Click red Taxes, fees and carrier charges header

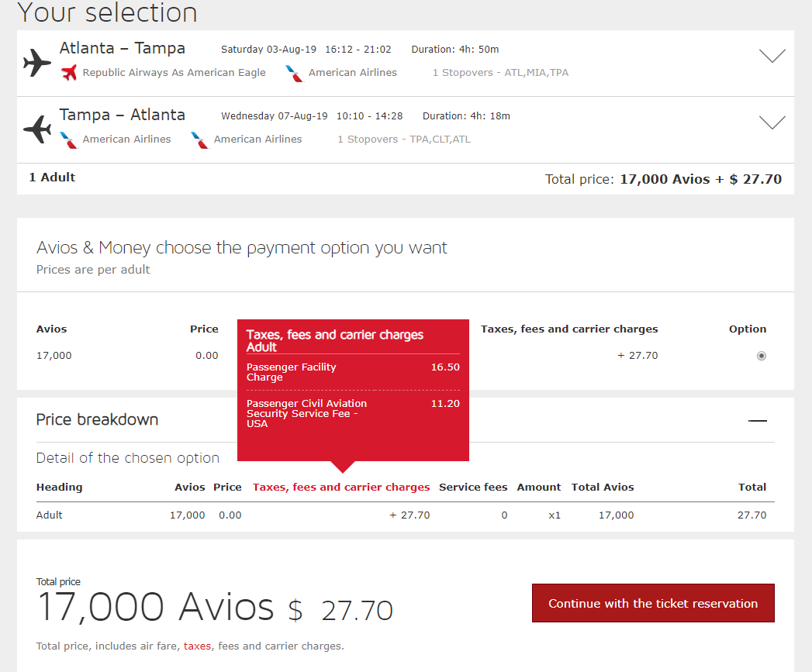tap(341, 488)
